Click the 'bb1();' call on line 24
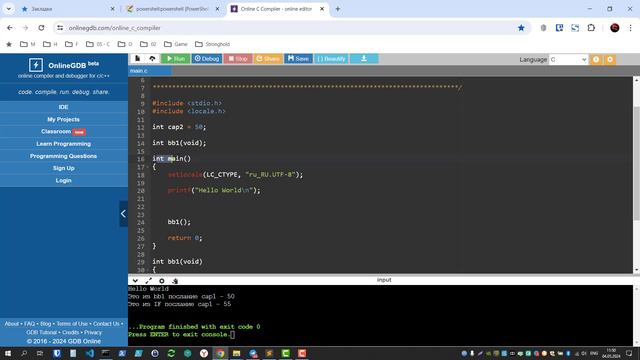The image size is (640, 360). coord(179,222)
